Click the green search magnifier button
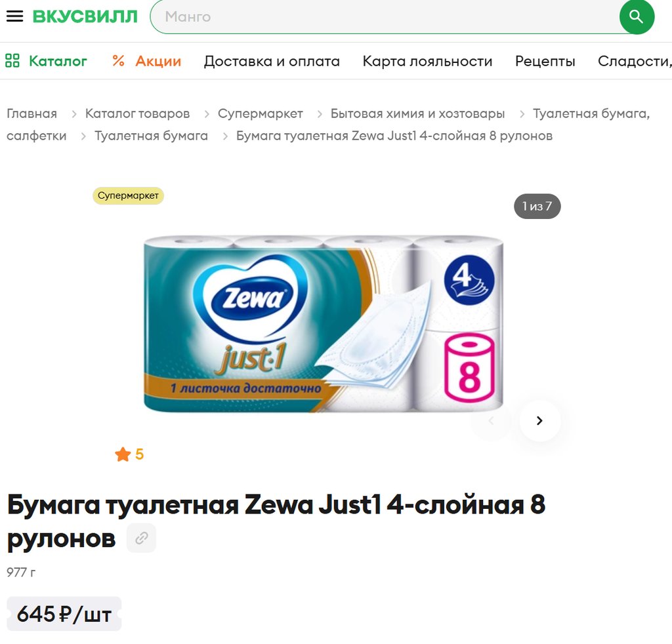 (x=637, y=16)
